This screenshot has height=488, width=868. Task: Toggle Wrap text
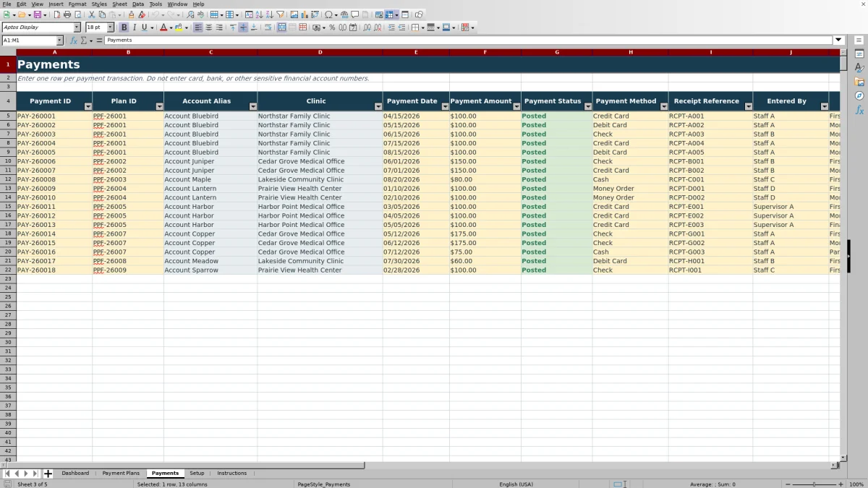click(x=268, y=27)
